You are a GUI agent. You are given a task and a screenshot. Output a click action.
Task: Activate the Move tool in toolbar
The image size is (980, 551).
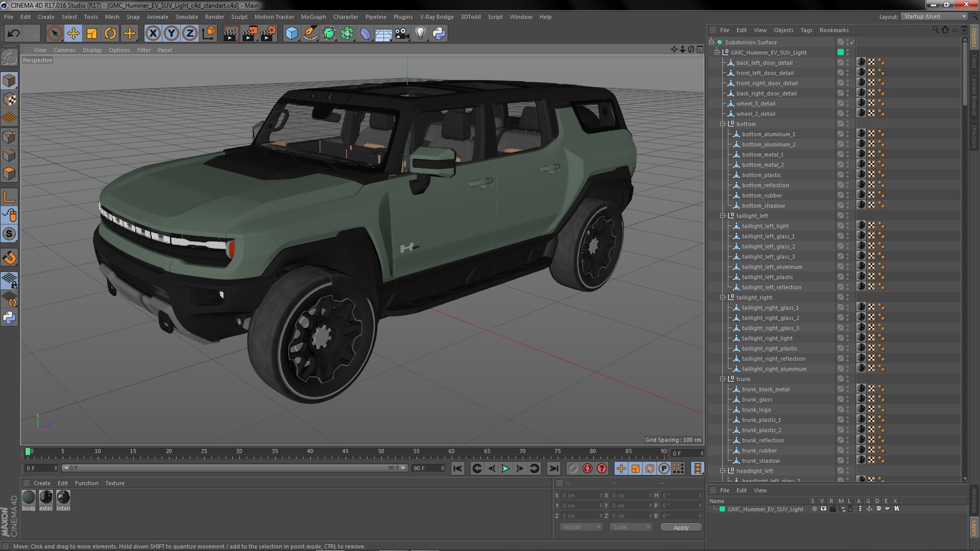point(73,34)
